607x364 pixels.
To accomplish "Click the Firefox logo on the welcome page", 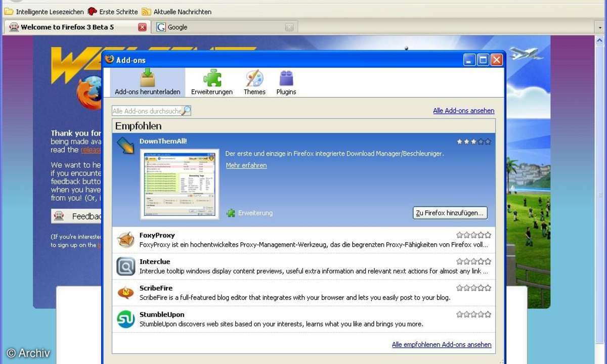I will (x=89, y=93).
